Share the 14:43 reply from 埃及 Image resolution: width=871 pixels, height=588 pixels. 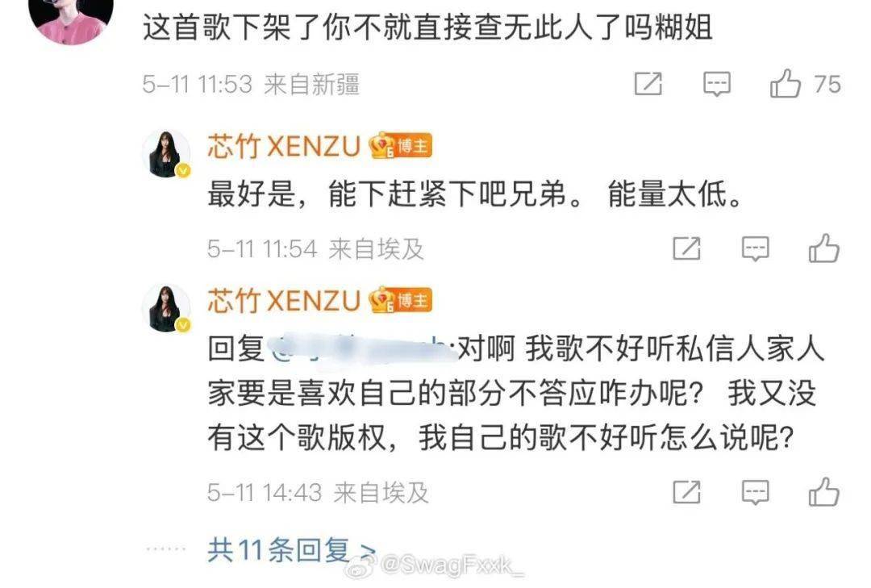(686, 492)
